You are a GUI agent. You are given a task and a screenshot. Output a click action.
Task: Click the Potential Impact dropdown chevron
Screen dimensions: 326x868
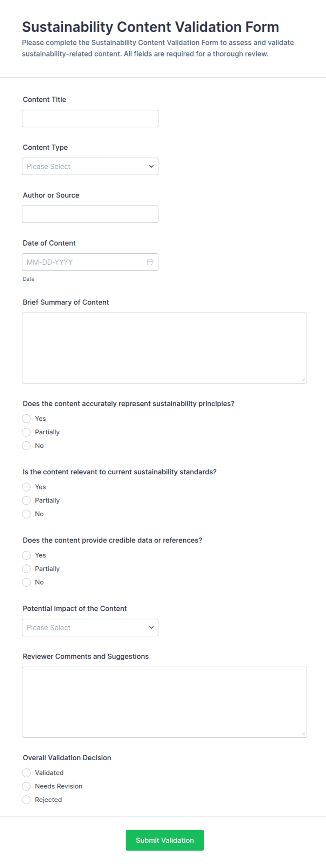[x=151, y=627]
